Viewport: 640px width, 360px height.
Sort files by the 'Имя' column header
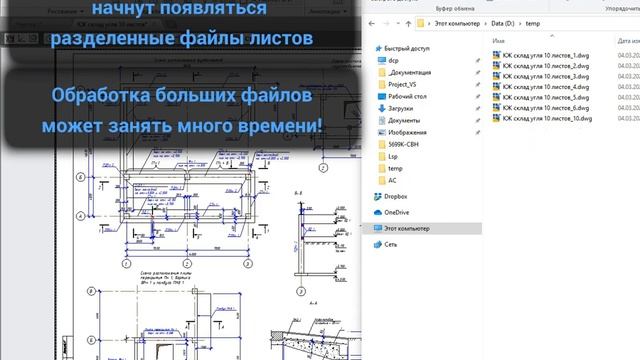tap(498, 41)
